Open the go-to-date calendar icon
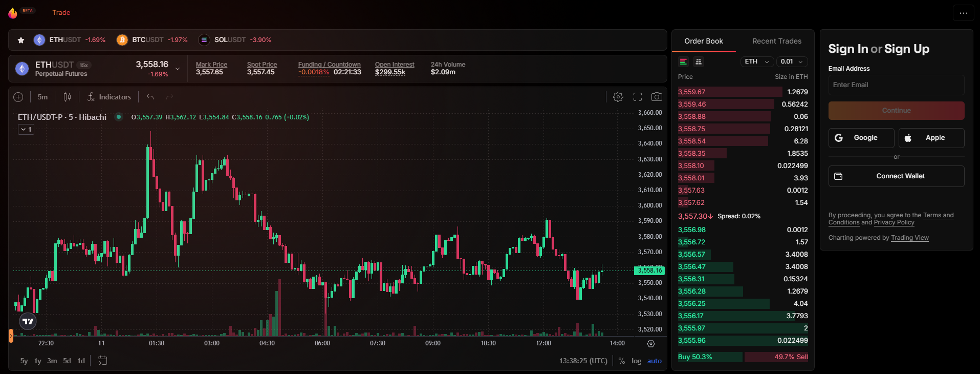Viewport: 980px width, 374px height. (102, 361)
